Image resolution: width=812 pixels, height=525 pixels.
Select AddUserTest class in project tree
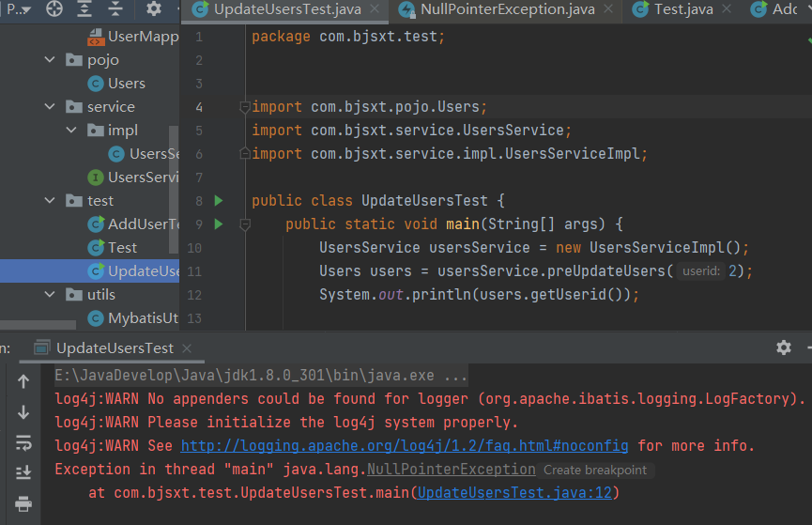[x=133, y=224]
